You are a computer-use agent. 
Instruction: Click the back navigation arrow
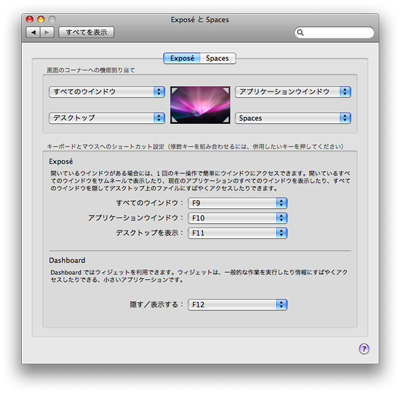click(33, 32)
